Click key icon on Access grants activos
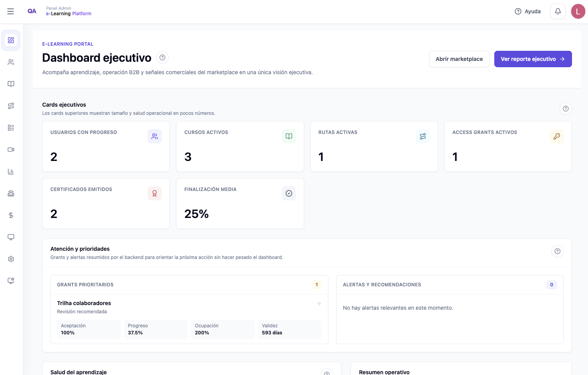This screenshot has width=588, height=375. (557, 136)
